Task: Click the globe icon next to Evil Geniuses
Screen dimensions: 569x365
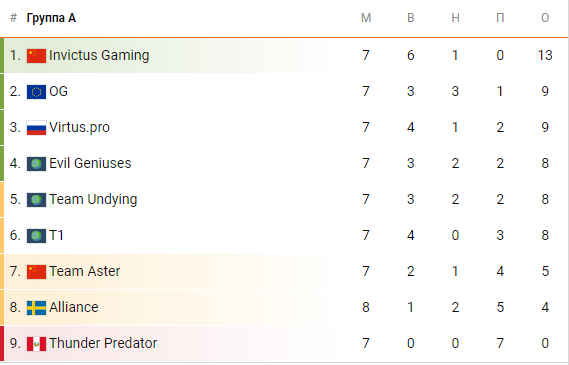Action: (x=36, y=164)
